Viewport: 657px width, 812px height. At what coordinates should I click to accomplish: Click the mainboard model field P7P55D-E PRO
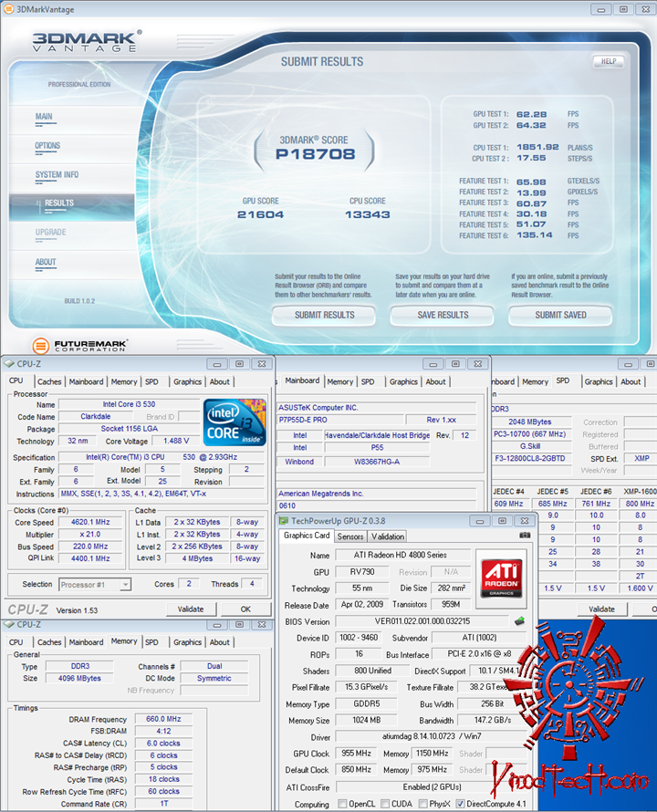click(340, 420)
